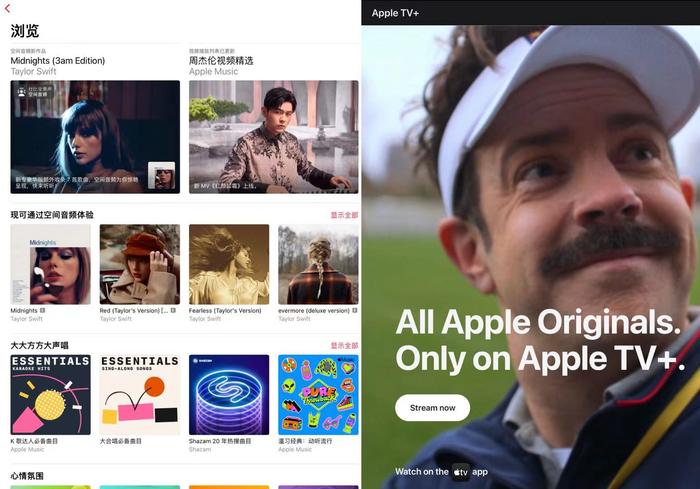The height and width of the screenshot is (489, 700).
Task: Open Fearless (Taylor's Version) album cover
Action: (x=229, y=264)
